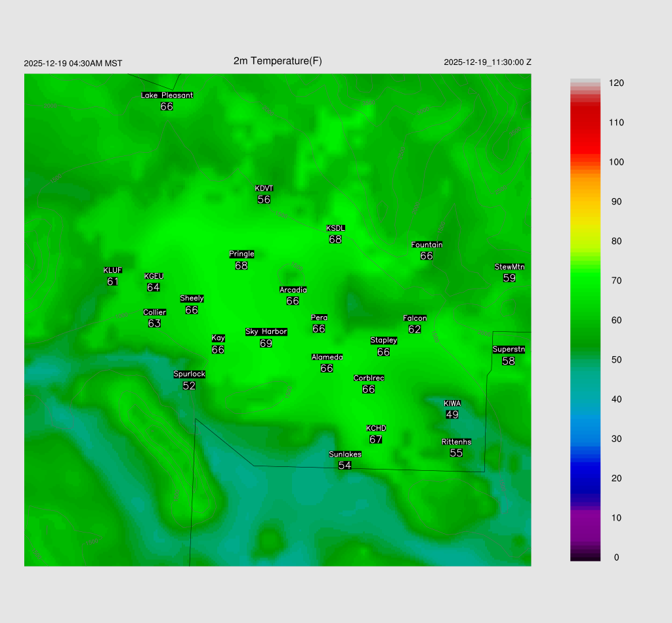Click the purple 10 region of colorbar
The image size is (672, 623).
585,518
